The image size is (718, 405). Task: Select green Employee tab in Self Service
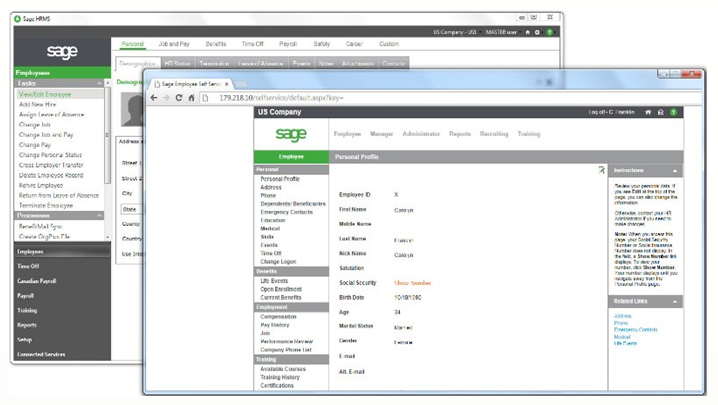(291, 157)
